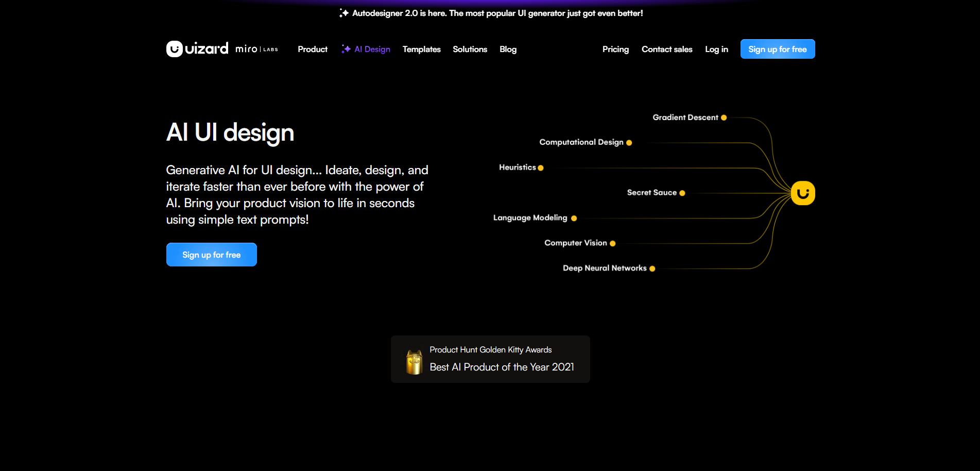Click the yellow dot next to Gradient Descent
Image resolution: width=980 pixels, height=471 pixels.
tap(724, 117)
